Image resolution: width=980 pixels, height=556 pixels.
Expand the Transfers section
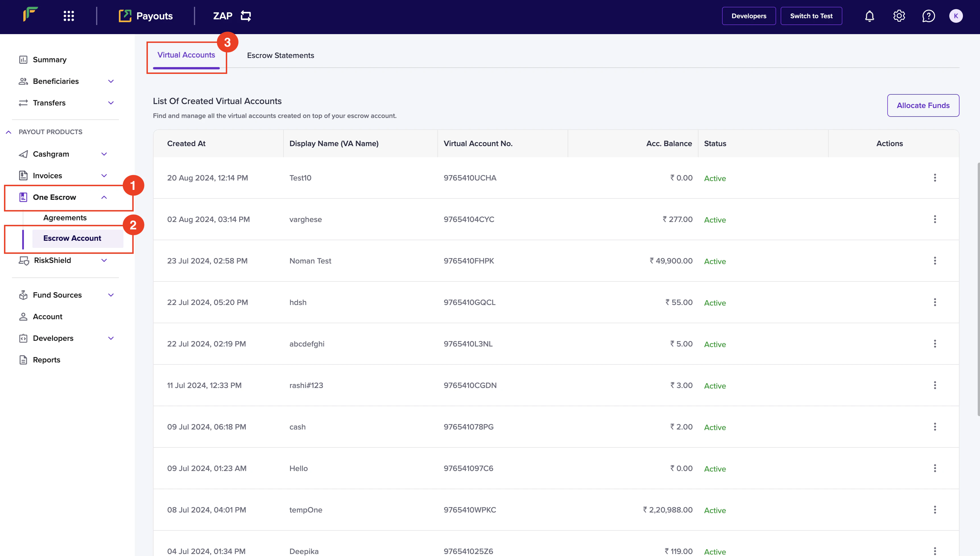(111, 103)
